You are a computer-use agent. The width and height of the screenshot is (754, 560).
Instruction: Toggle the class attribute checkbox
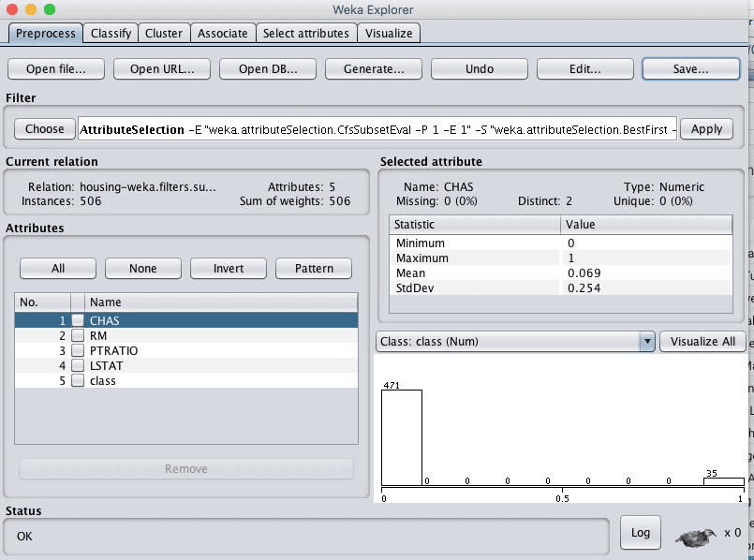(78, 380)
